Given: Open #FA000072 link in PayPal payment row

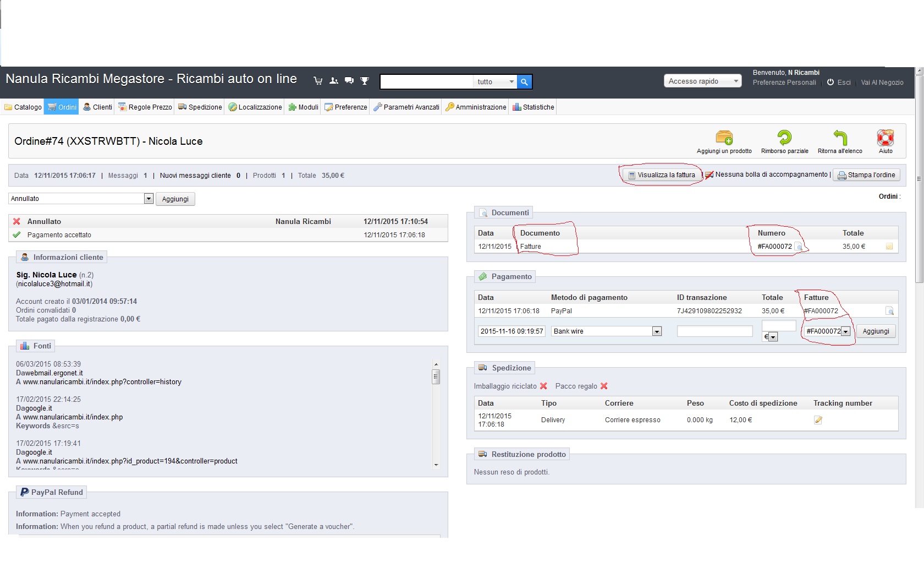Looking at the screenshot, I should [821, 311].
